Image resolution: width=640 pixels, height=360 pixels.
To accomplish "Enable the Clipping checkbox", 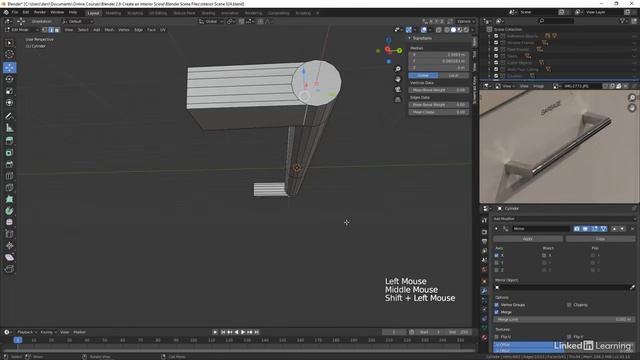I will pyautogui.click(x=569, y=305).
